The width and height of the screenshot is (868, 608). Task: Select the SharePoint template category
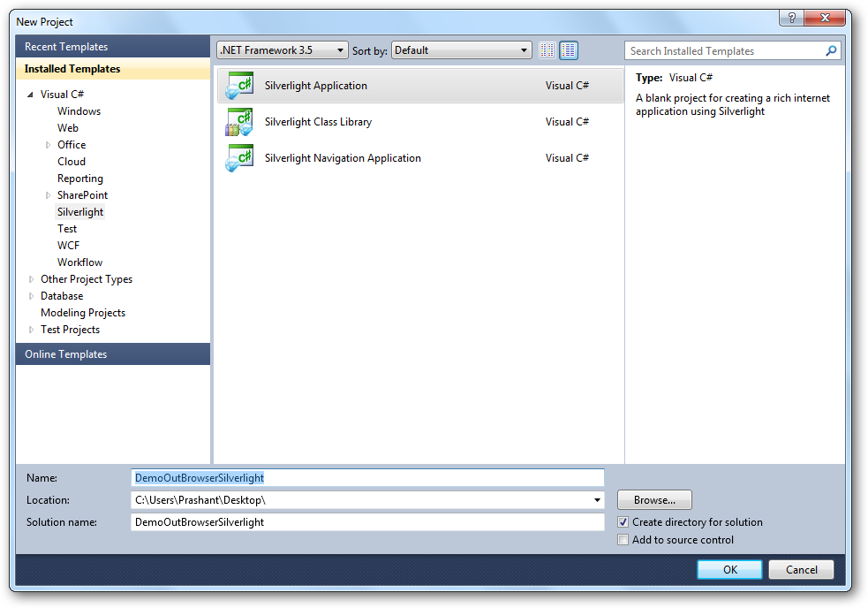tap(82, 195)
